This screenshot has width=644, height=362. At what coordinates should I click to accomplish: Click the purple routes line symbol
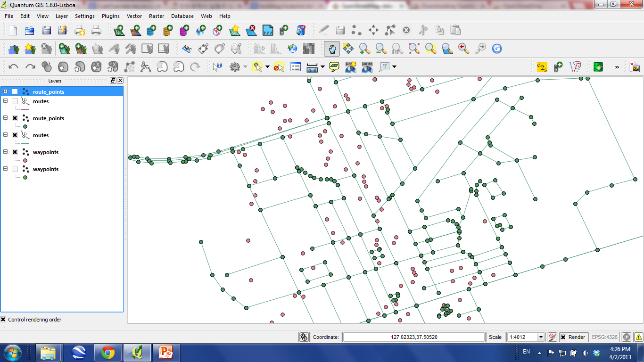[25, 109]
